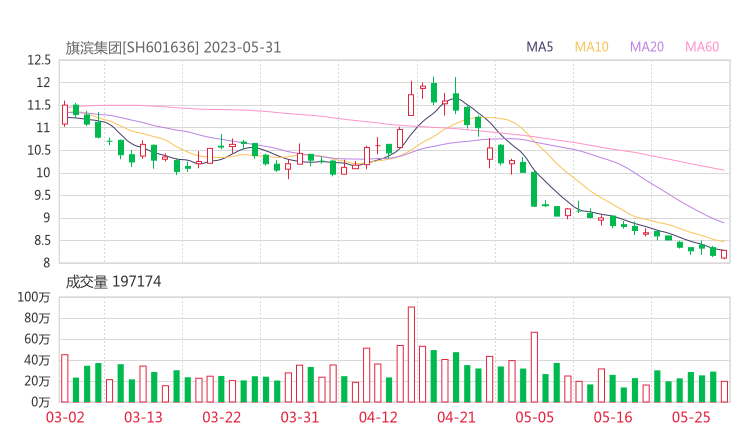Click the 8.5 price axis label
Viewport: 740px width, 440px height.
pos(42,241)
